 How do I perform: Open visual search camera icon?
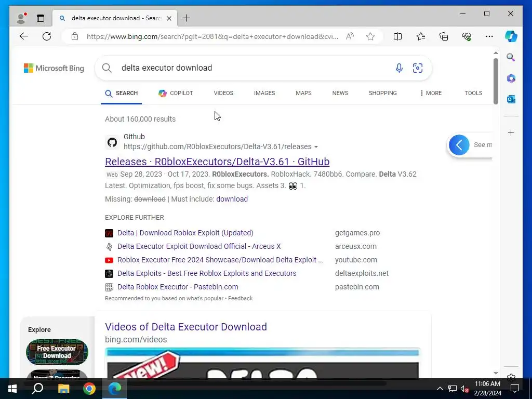pyautogui.click(x=417, y=68)
